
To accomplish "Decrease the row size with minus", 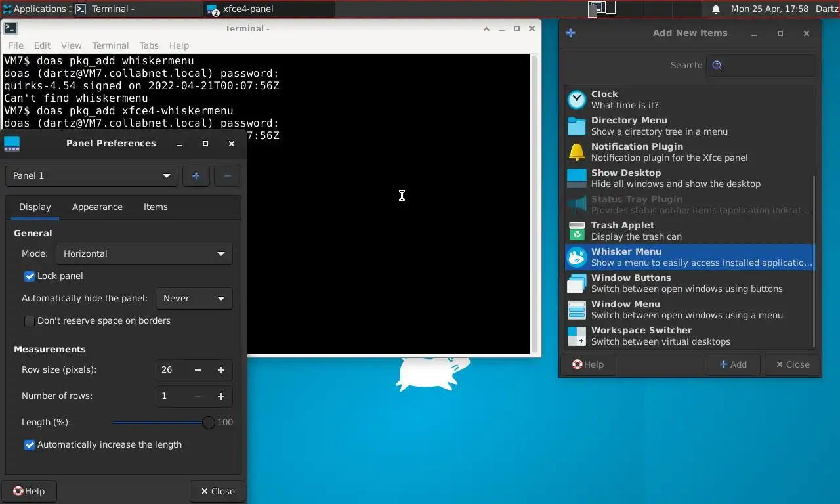I will pos(198,370).
